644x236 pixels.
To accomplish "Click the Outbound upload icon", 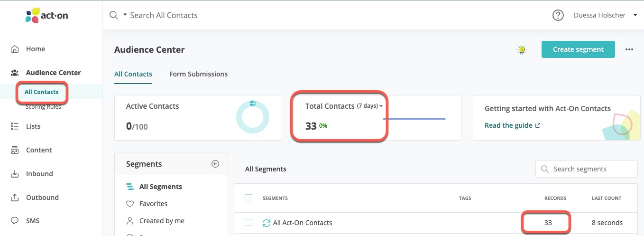I will point(15,198).
